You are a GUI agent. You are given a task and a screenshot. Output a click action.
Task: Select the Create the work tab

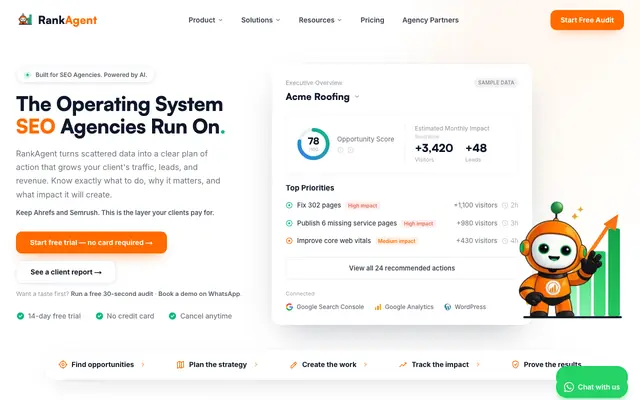[x=329, y=364]
